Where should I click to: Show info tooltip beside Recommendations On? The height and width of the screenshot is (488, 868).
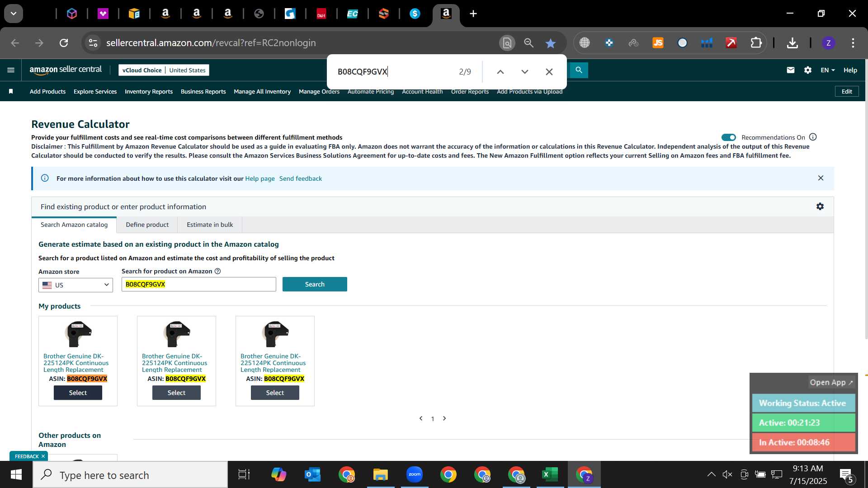pos(813,137)
